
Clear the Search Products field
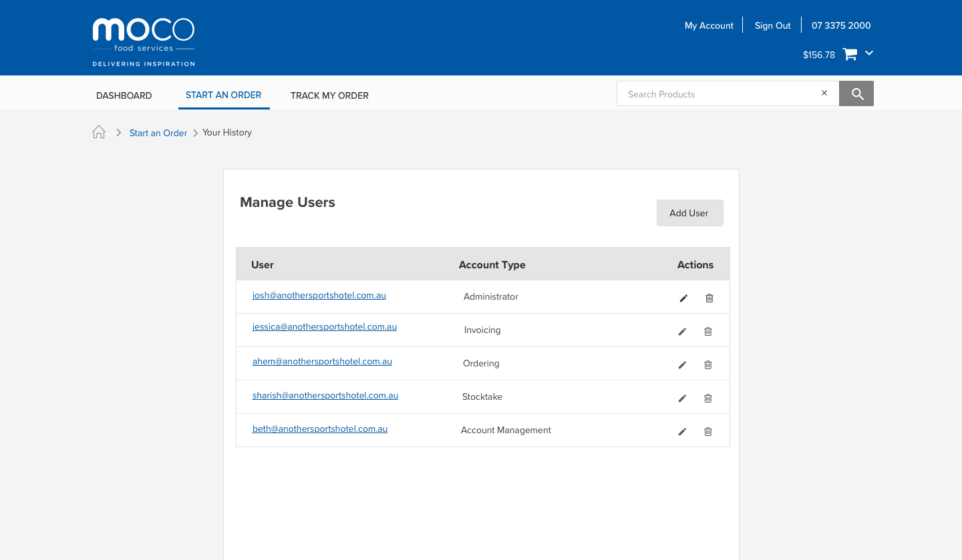[824, 93]
